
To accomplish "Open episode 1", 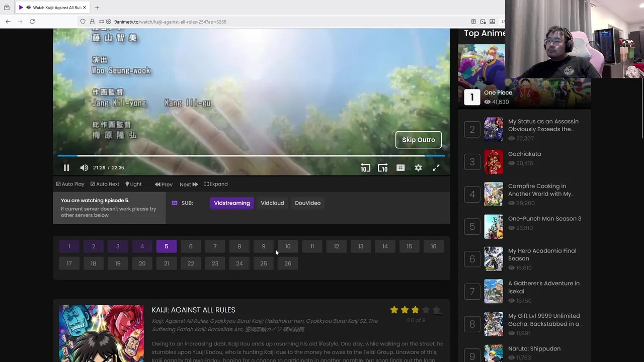I will coord(69,246).
